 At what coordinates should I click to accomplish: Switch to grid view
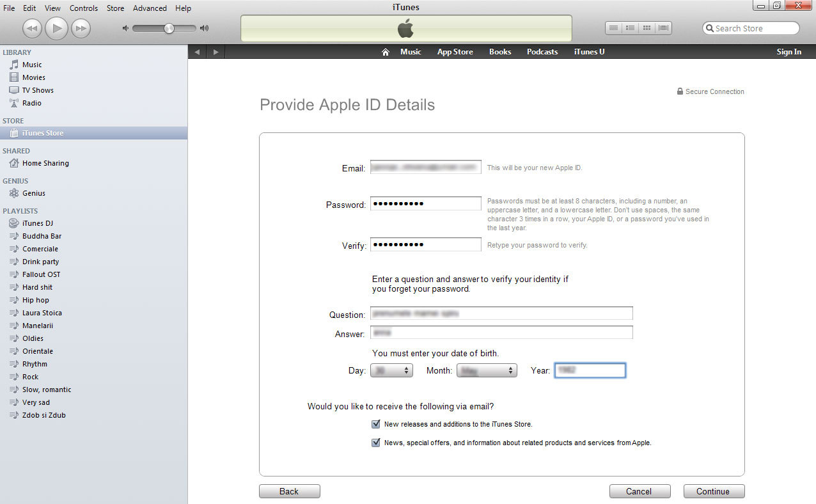coord(647,28)
